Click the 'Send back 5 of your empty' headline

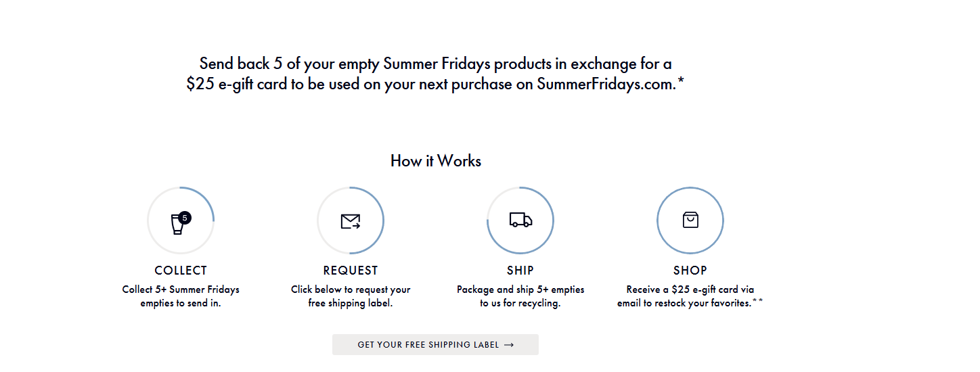coord(435,64)
